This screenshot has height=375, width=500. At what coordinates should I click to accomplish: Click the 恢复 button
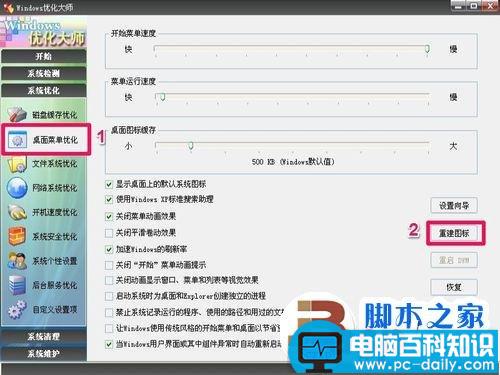pyautogui.click(x=454, y=287)
